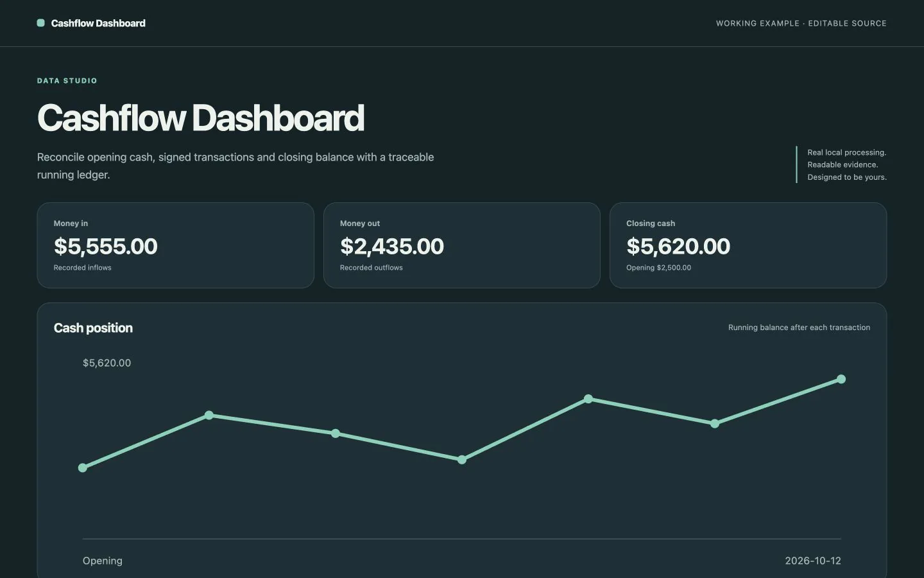
Task: Click the "Recorded inflows" caption
Action: point(83,268)
